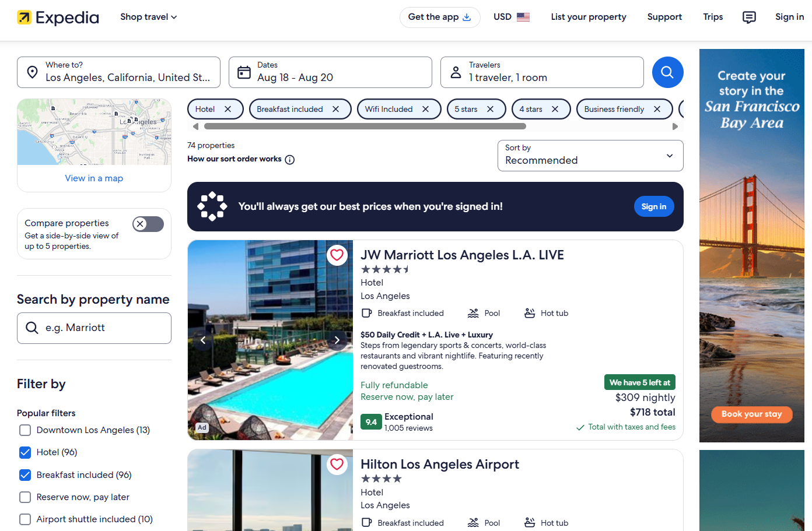Show next JW Marriott photo

click(337, 340)
